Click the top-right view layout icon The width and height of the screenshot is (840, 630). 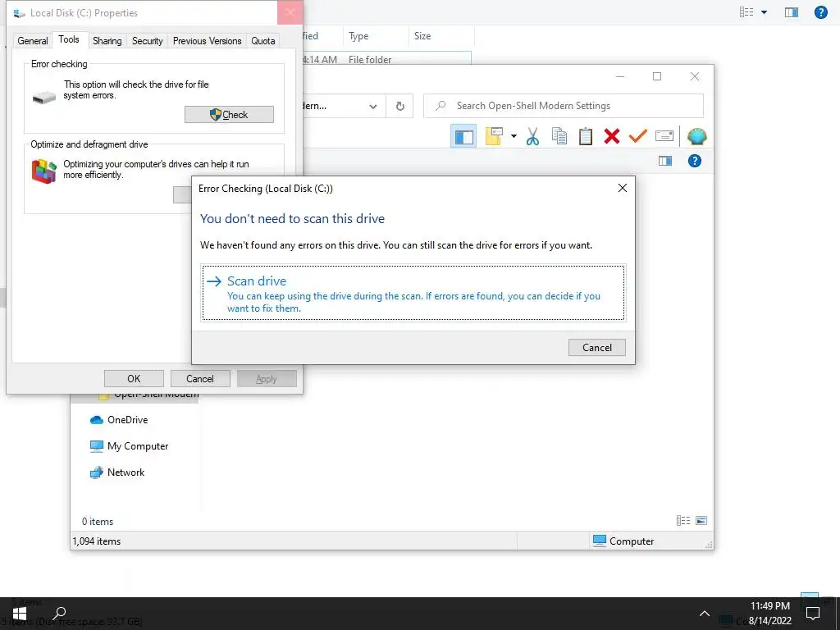click(x=746, y=12)
